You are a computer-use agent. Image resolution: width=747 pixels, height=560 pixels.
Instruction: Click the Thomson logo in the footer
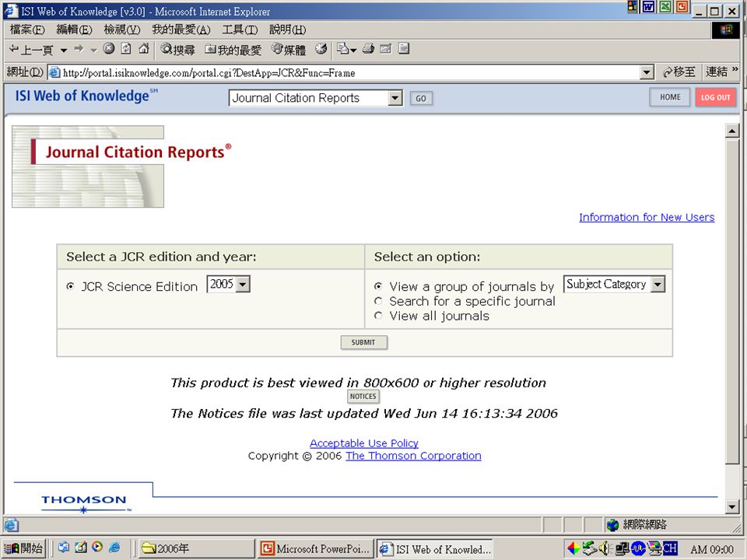click(x=84, y=504)
